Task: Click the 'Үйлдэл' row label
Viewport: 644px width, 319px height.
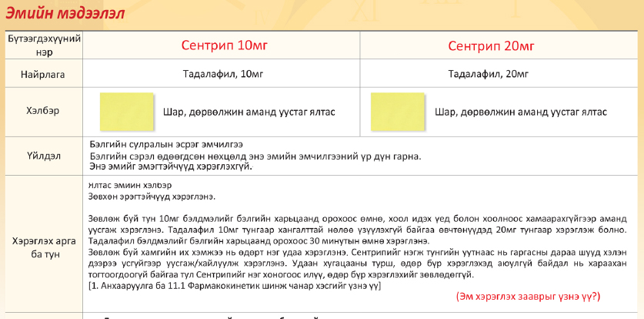Action: (x=43, y=156)
